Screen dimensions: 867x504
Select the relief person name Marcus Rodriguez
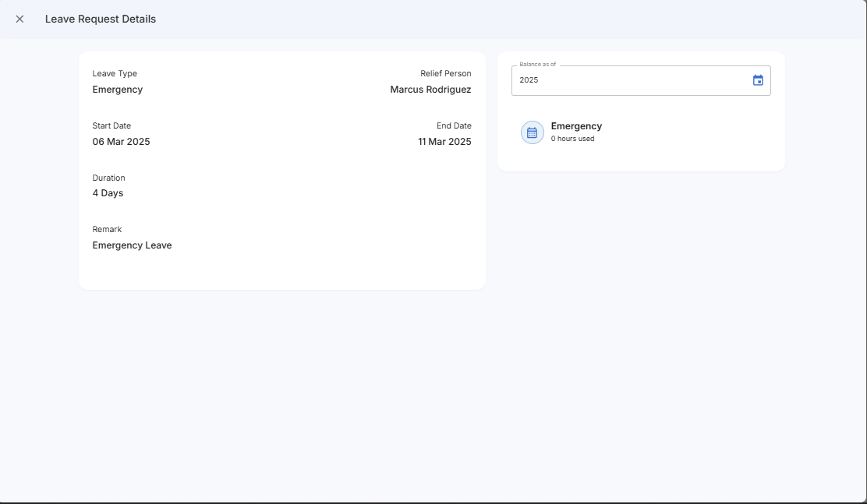click(x=430, y=90)
